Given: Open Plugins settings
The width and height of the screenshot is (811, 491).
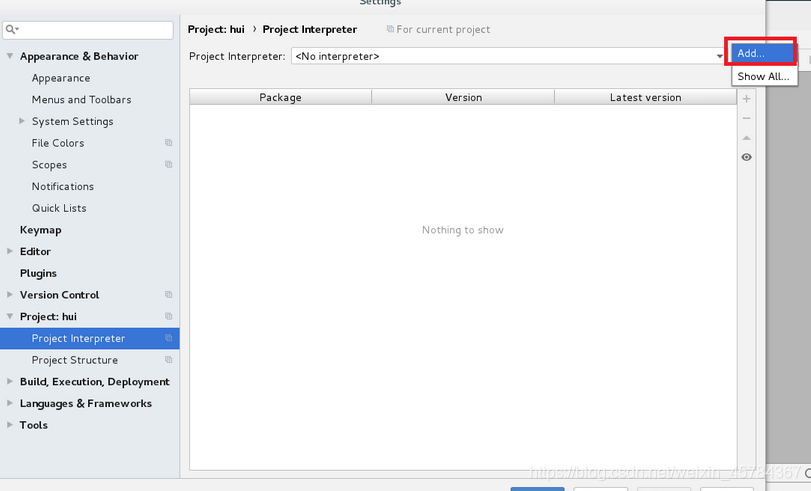Looking at the screenshot, I should point(38,273).
